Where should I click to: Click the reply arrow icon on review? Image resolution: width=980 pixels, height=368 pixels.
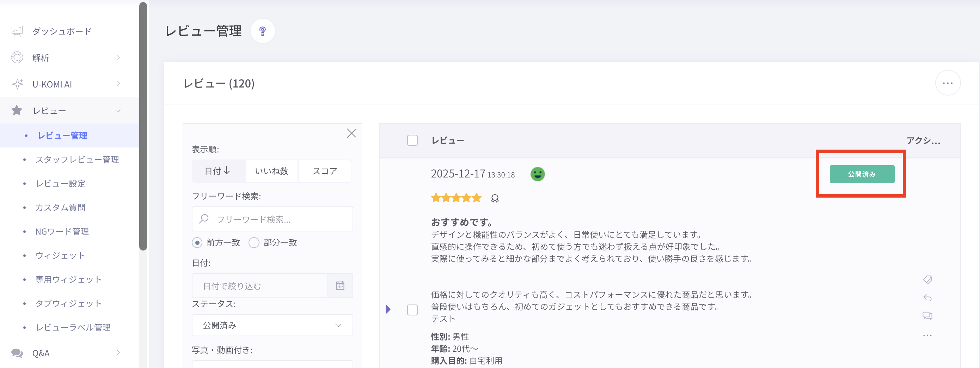pyautogui.click(x=927, y=297)
